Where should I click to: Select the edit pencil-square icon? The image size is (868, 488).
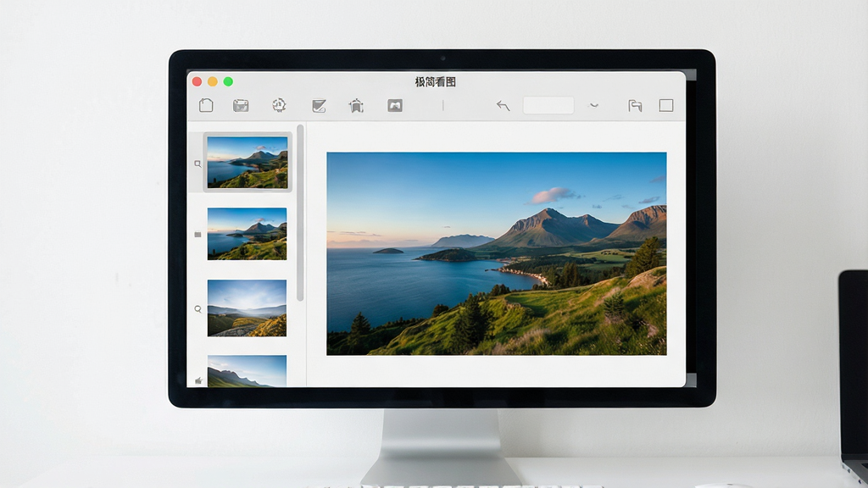pos(319,106)
